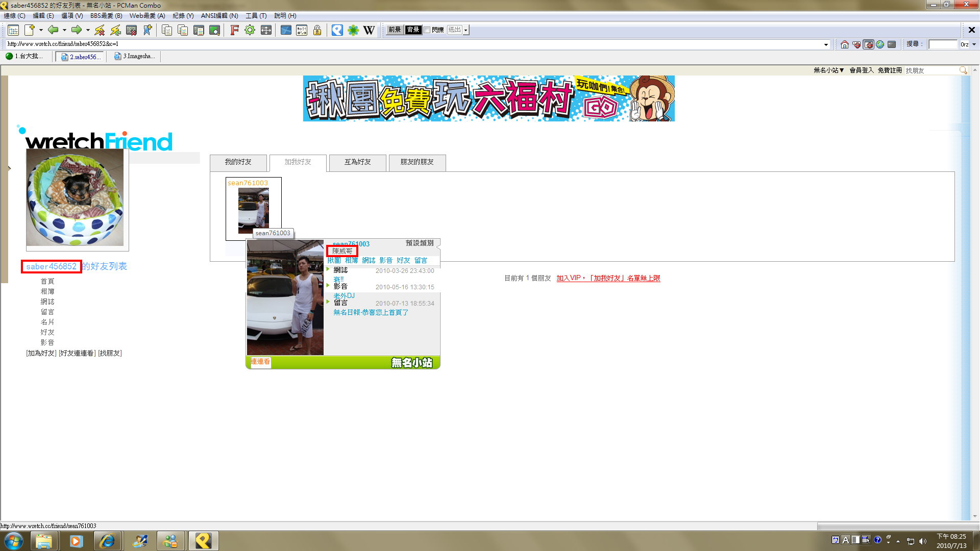Click the globe icon beside home
The width and height of the screenshot is (980, 551).
click(x=880, y=44)
